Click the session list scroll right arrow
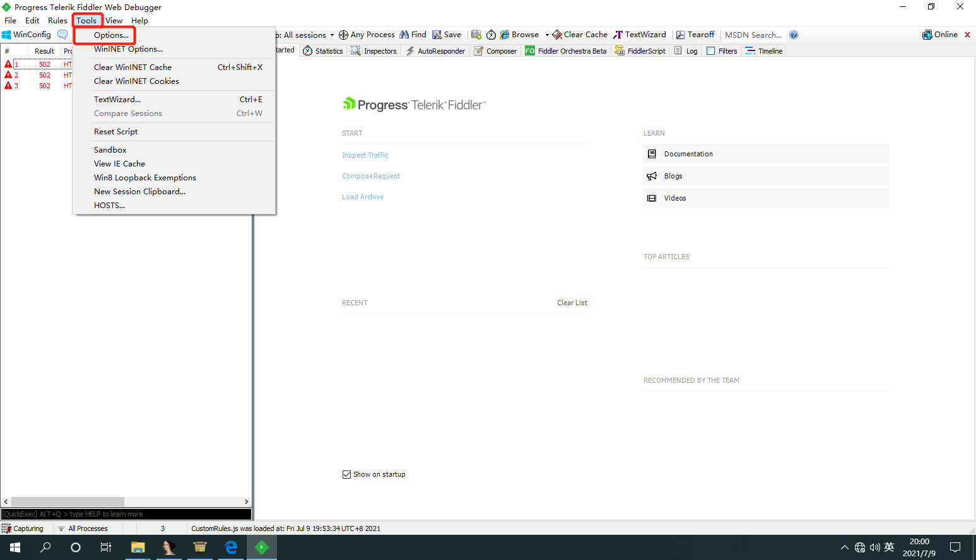The image size is (976, 560). tap(246, 501)
